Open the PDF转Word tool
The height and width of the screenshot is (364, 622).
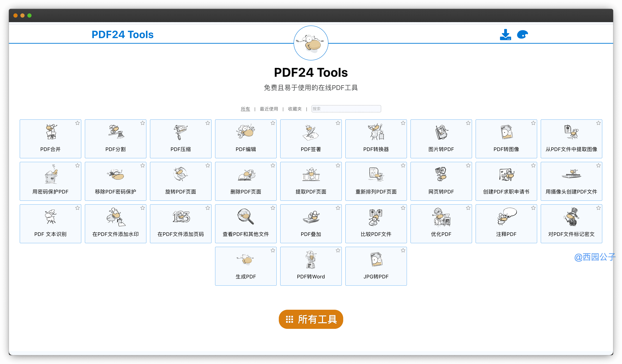pos(311,266)
